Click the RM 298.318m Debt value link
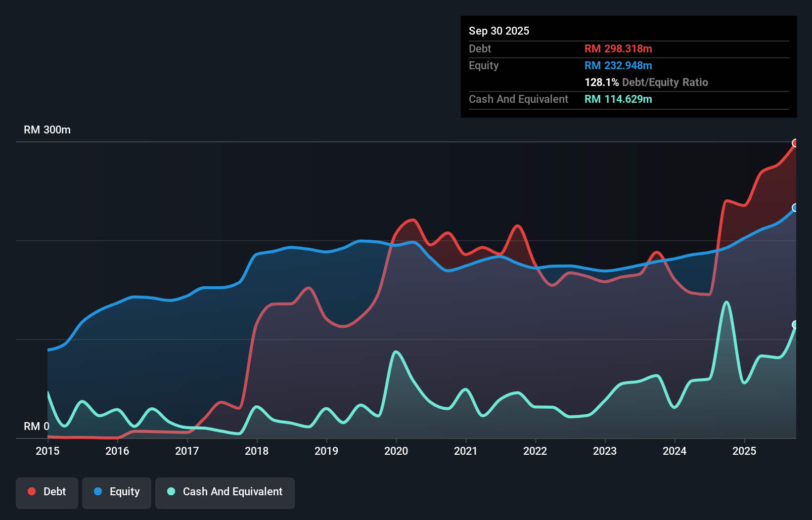Image resolution: width=812 pixels, height=520 pixels. pyautogui.click(x=618, y=48)
